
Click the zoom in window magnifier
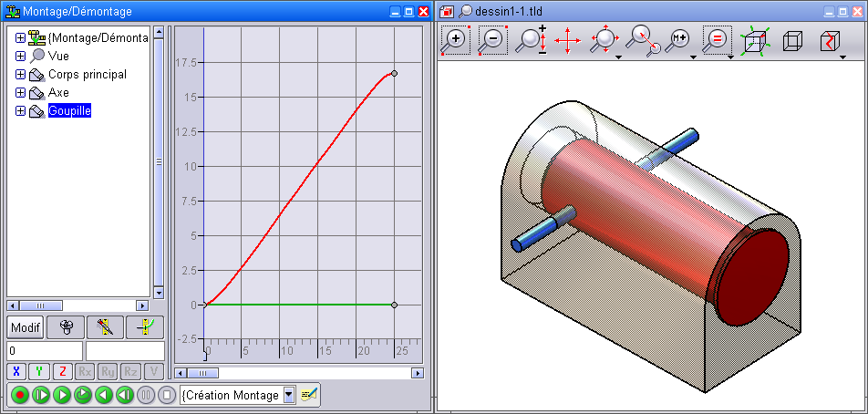456,40
